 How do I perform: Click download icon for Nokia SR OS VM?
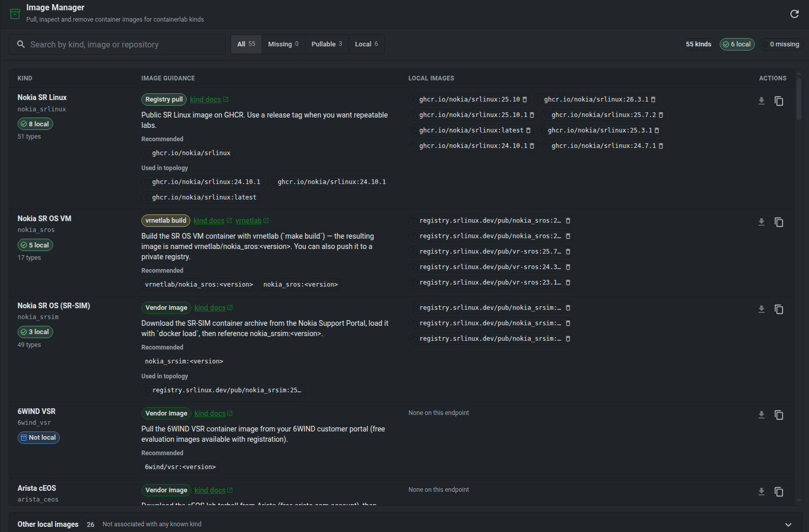click(762, 222)
